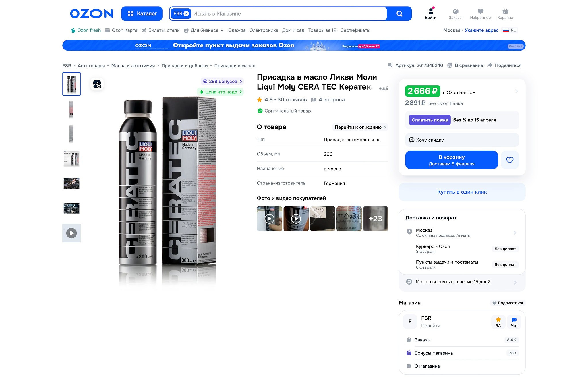The image size is (588, 392).
Task: Open the Дом и сад category
Action: pyautogui.click(x=293, y=30)
